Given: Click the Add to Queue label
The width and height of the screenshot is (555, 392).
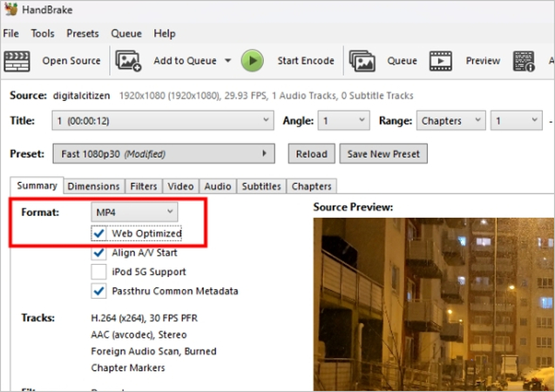Looking at the screenshot, I should tap(185, 61).
